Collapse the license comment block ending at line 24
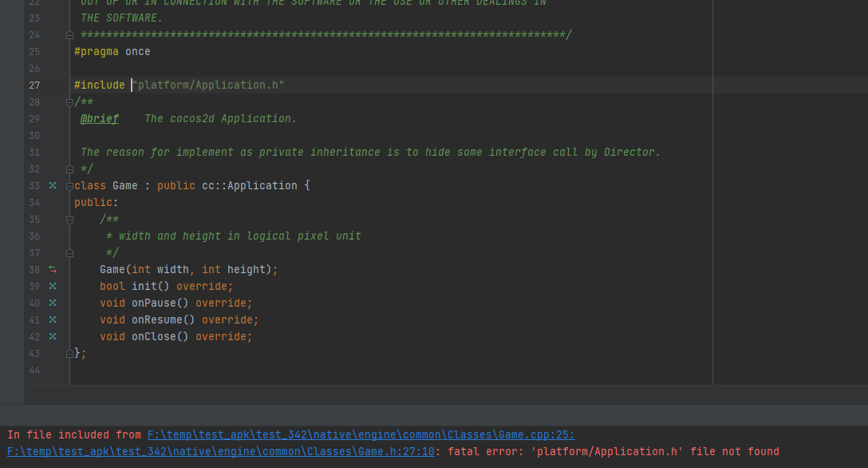The height and width of the screenshot is (468, 868). [69, 35]
